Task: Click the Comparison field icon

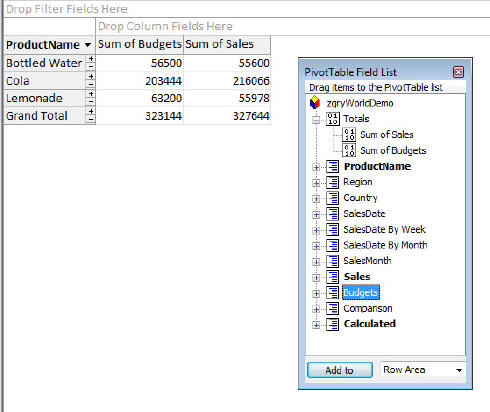Action: pos(332,308)
